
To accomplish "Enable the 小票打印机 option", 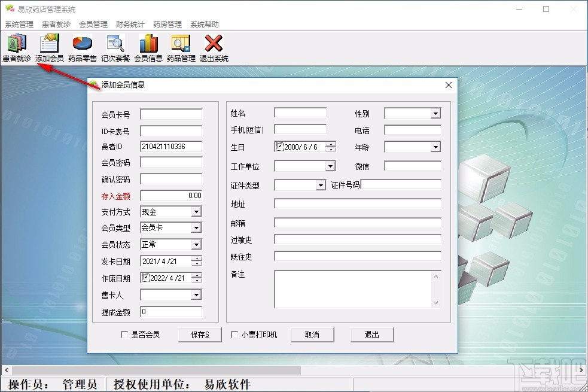I will tap(233, 335).
